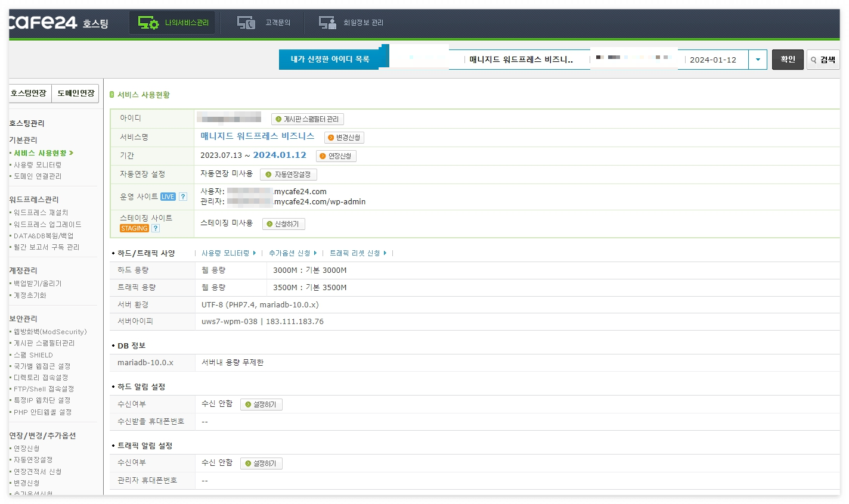
Task: Click the 검색 search button
Action: pos(823,60)
